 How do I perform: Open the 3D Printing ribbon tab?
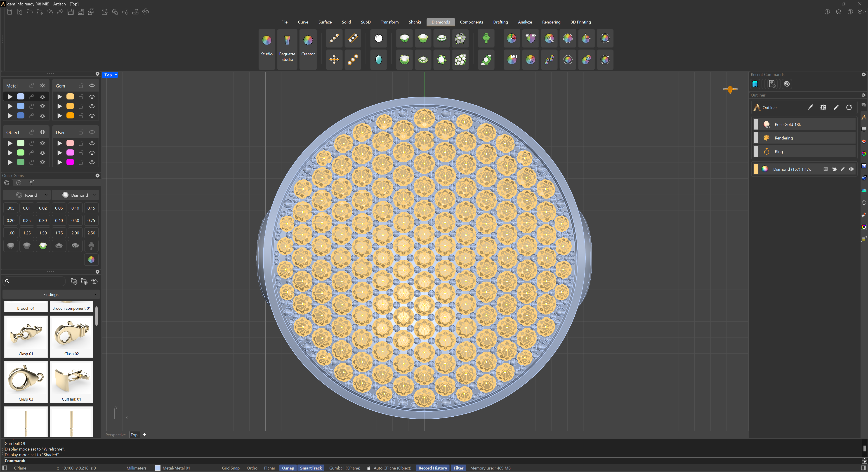point(580,22)
